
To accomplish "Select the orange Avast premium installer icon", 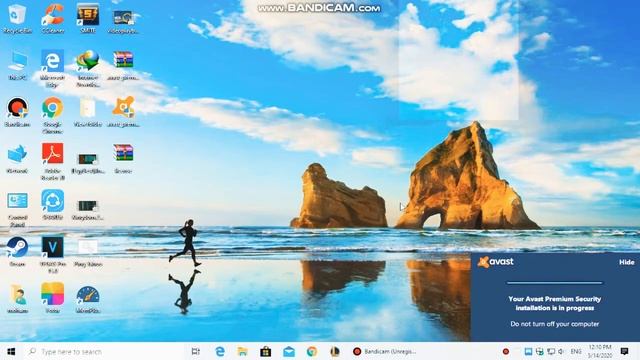I will 123,111.
